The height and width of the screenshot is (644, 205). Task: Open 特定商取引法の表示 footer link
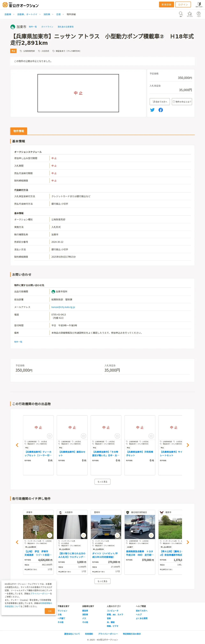pos(132,634)
